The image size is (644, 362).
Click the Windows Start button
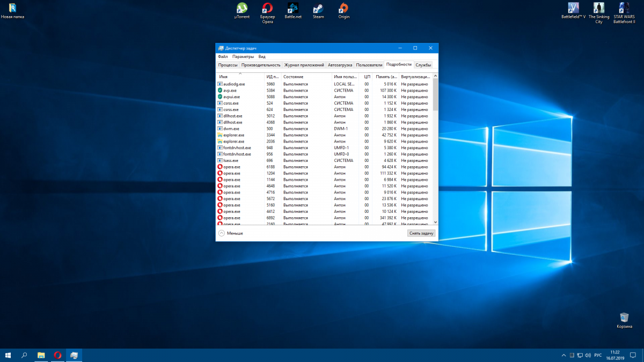pos(8,355)
